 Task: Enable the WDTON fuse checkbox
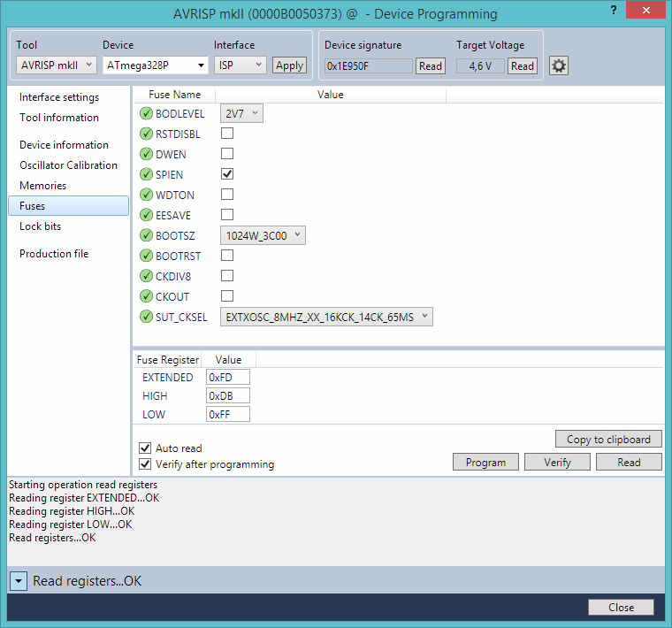click(x=227, y=195)
